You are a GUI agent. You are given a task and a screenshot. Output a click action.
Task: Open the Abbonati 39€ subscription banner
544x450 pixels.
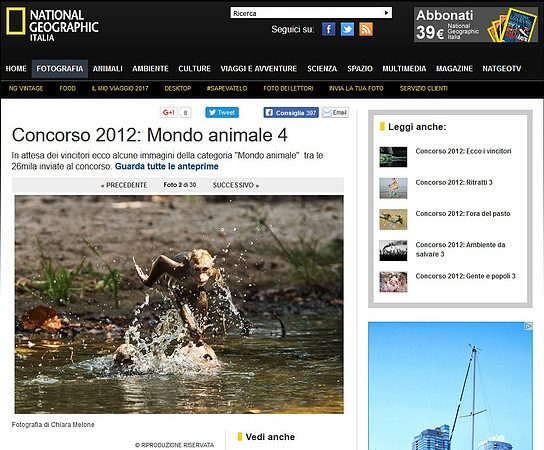476,25
